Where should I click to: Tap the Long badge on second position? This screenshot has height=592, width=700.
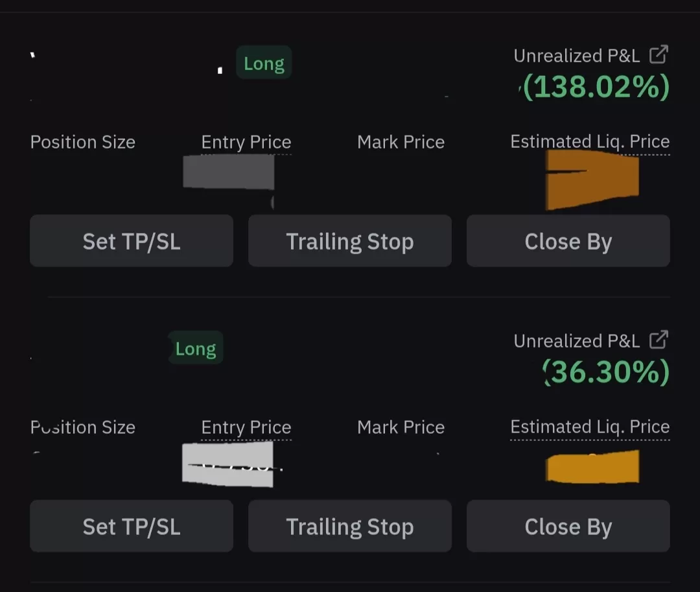[196, 348]
